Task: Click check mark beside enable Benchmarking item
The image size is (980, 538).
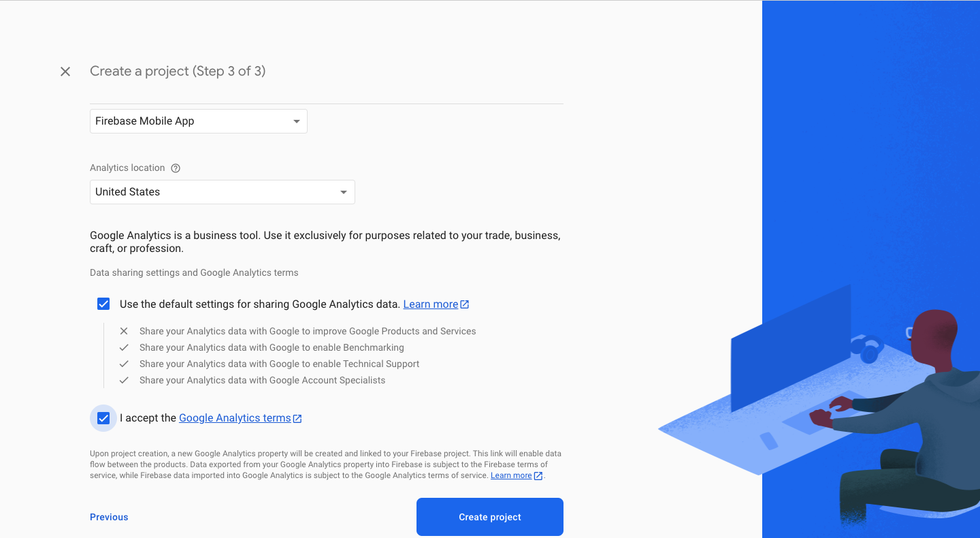Action: (124, 347)
